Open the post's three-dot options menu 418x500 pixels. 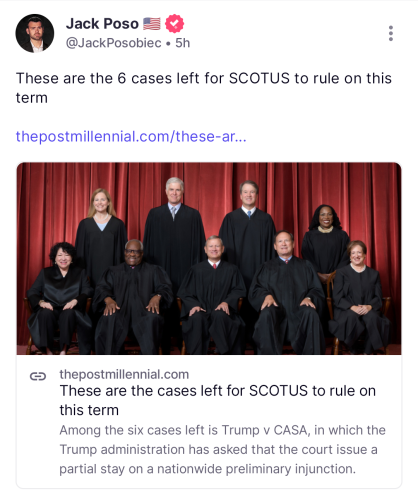tap(391, 33)
